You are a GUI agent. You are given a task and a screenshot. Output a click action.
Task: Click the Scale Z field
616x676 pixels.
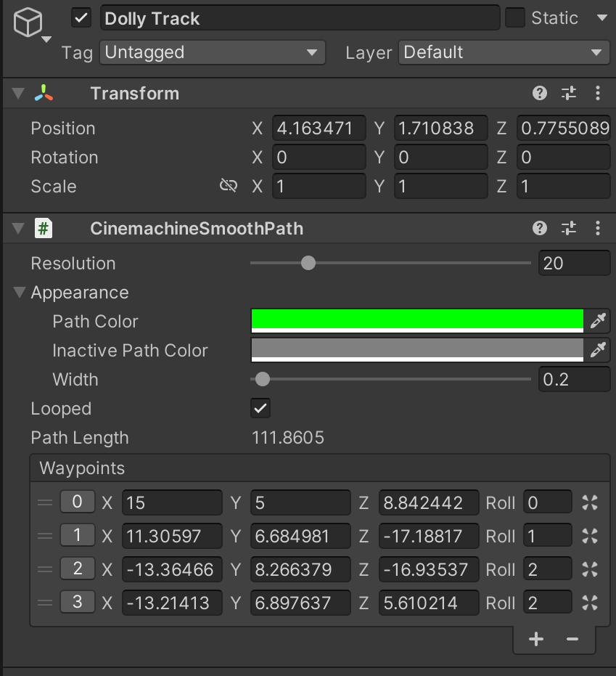(x=564, y=186)
